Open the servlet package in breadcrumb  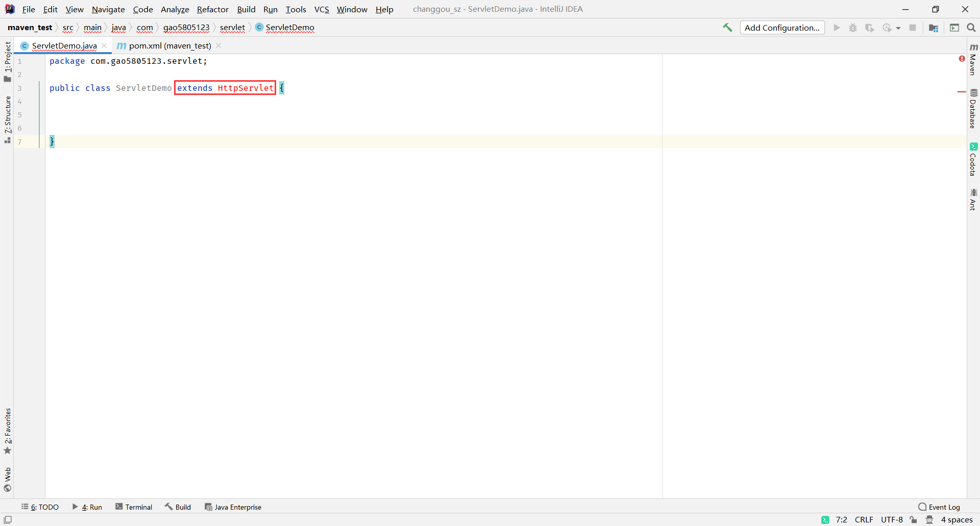click(232, 28)
